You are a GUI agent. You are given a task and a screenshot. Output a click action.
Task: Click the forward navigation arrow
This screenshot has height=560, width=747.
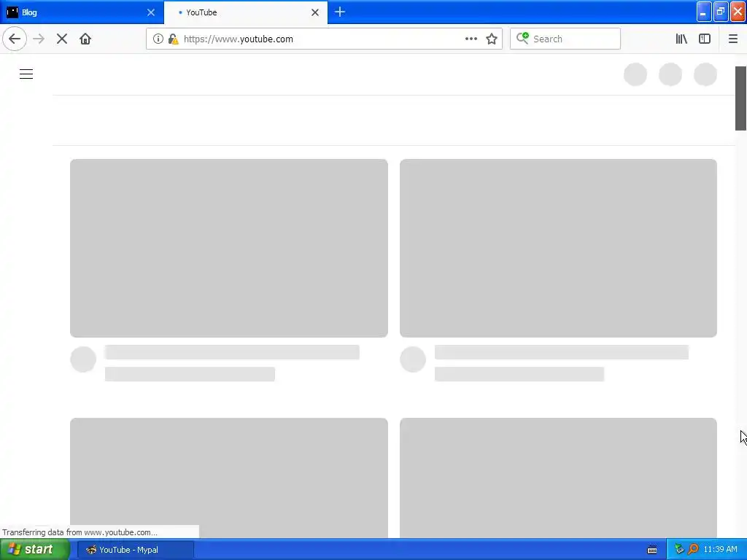pos(39,39)
